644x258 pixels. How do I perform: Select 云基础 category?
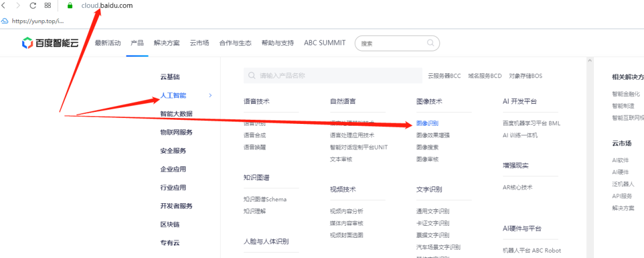pyautogui.click(x=170, y=77)
